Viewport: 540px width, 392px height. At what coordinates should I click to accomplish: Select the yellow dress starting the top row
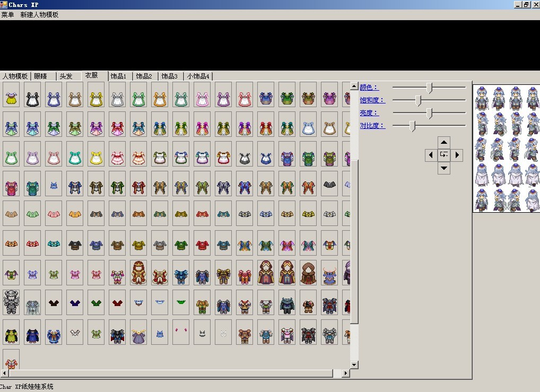[11, 94]
